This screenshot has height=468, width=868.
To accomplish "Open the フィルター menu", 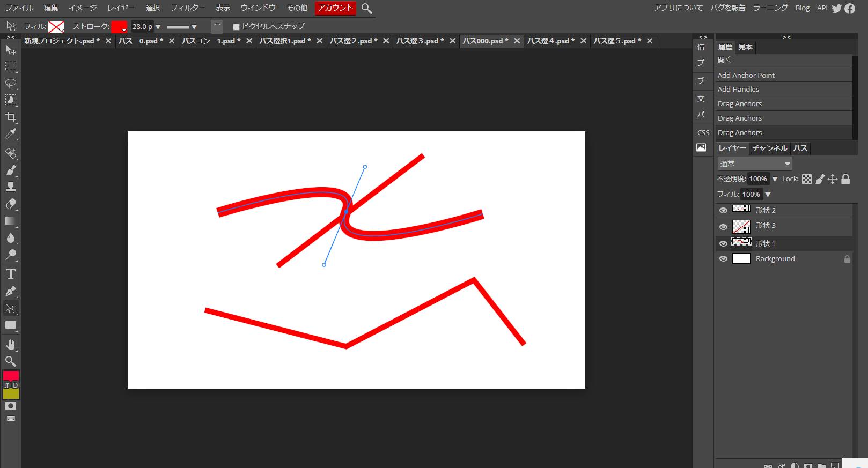I will [188, 8].
